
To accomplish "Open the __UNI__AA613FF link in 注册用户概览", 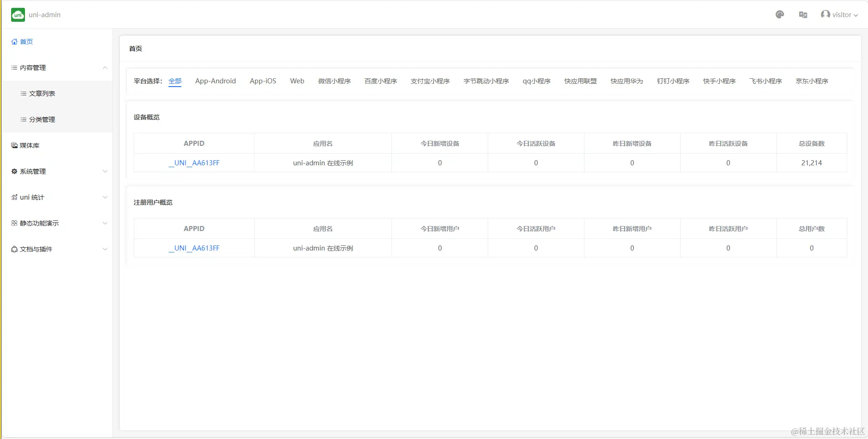I will point(194,248).
